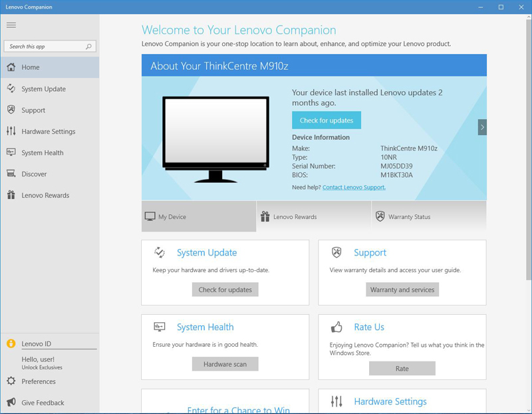532x414 pixels.
Task: Switch to the Warranty Status tab
Action: pyautogui.click(x=429, y=216)
